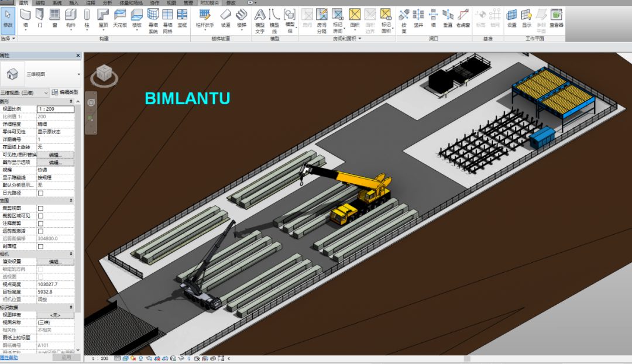Click the View Scale 1 : 200 field
The width and height of the screenshot is (632, 364).
pos(56,109)
